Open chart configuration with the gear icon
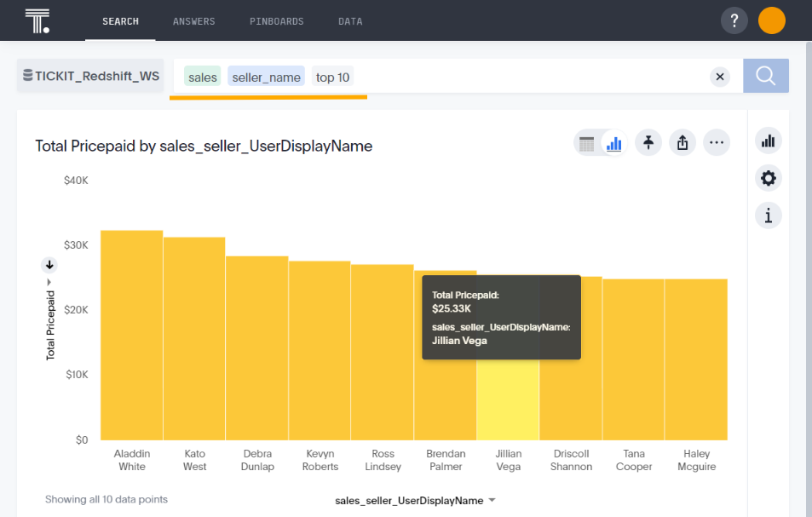 tap(768, 178)
